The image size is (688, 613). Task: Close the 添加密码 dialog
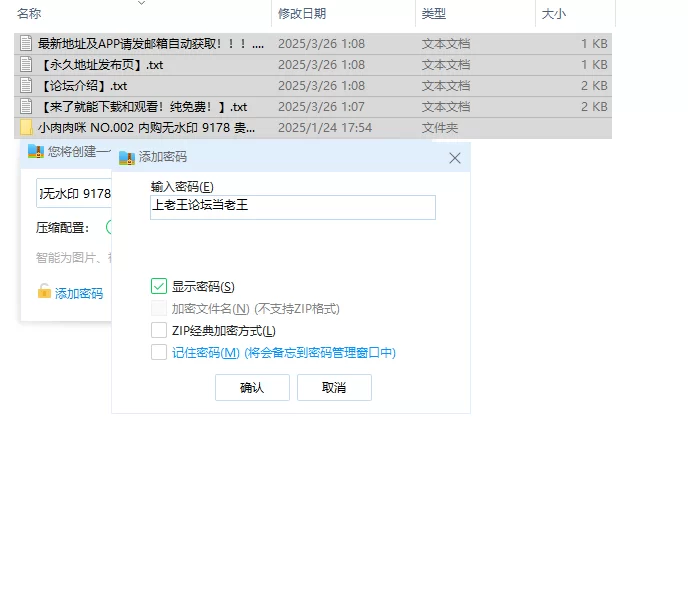pyautogui.click(x=455, y=158)
